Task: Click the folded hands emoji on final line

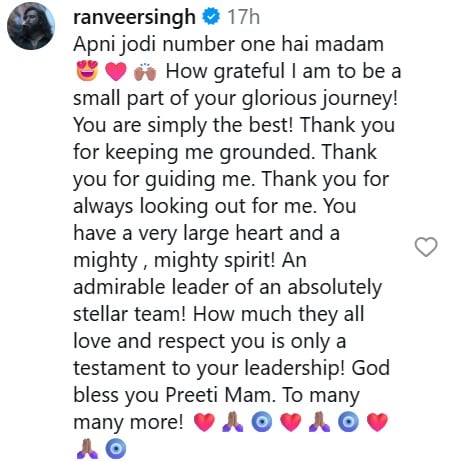Action: pyautogui.click(x=87, y=449)
